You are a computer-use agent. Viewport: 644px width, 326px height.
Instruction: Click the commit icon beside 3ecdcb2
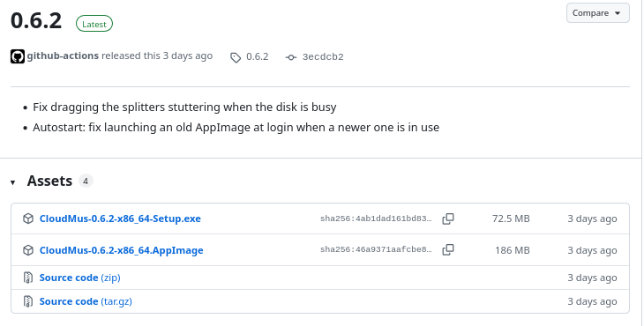pyautogui.click(x=291, y=57)
